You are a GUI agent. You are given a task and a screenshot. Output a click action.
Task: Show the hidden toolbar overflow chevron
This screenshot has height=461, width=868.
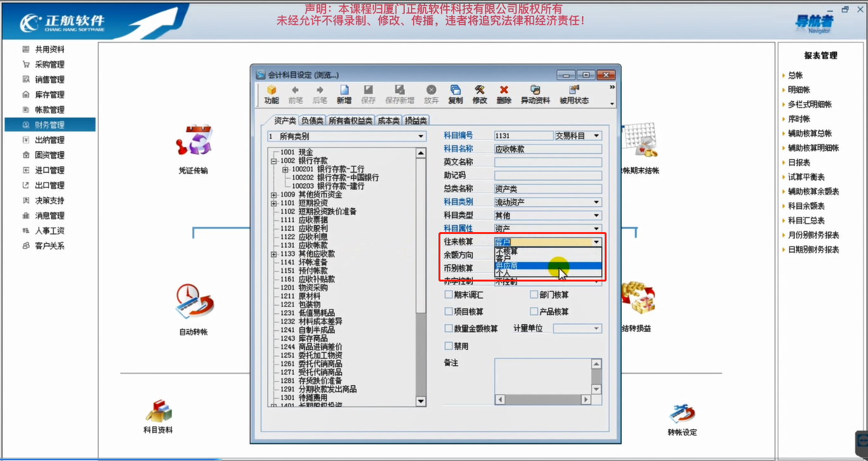(x=612, y=88)
